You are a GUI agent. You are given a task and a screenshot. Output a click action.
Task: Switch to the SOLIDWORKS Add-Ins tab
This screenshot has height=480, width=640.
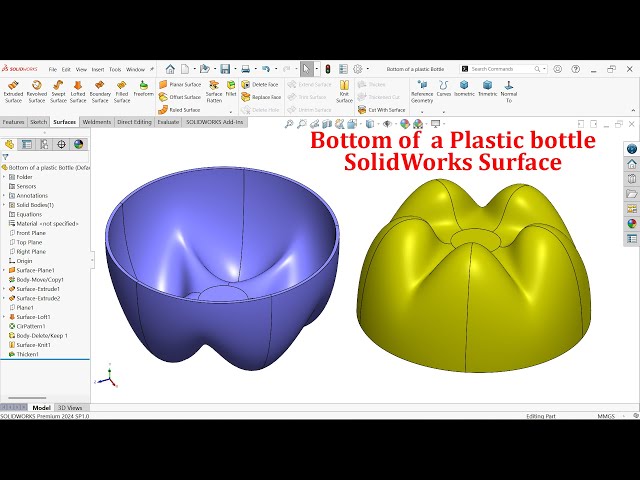[x=215, y=122]
